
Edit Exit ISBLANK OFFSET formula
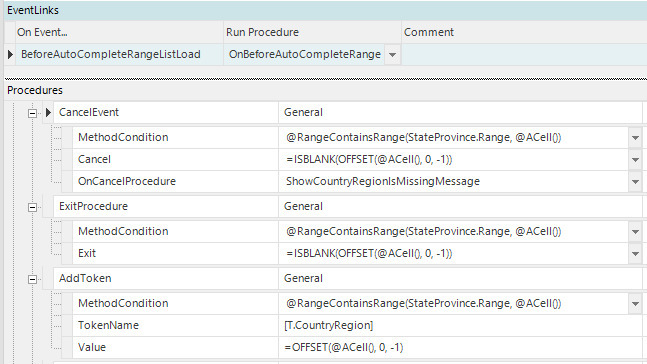click(x=453, y=253)
